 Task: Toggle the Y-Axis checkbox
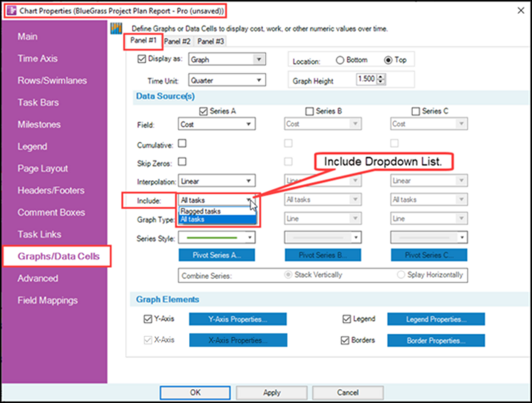point(148,319)
